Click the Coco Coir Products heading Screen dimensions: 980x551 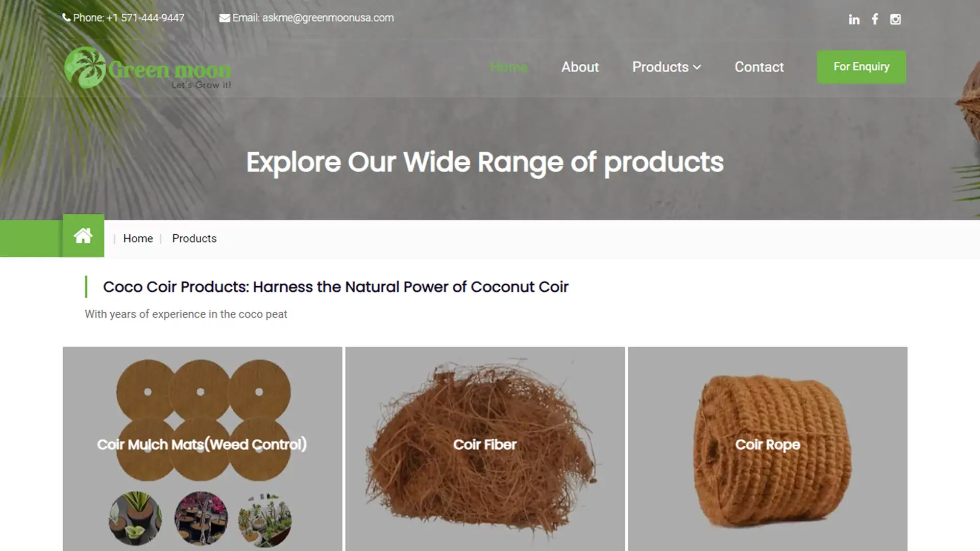[x=336, y=287]
